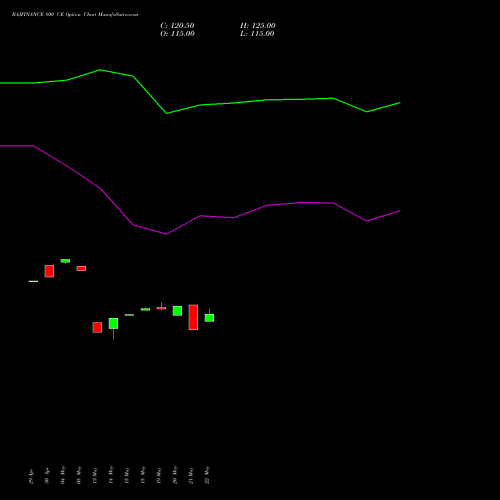Click the close value C: 120.50
Screen dimensions: 500x500
[177, 26]
